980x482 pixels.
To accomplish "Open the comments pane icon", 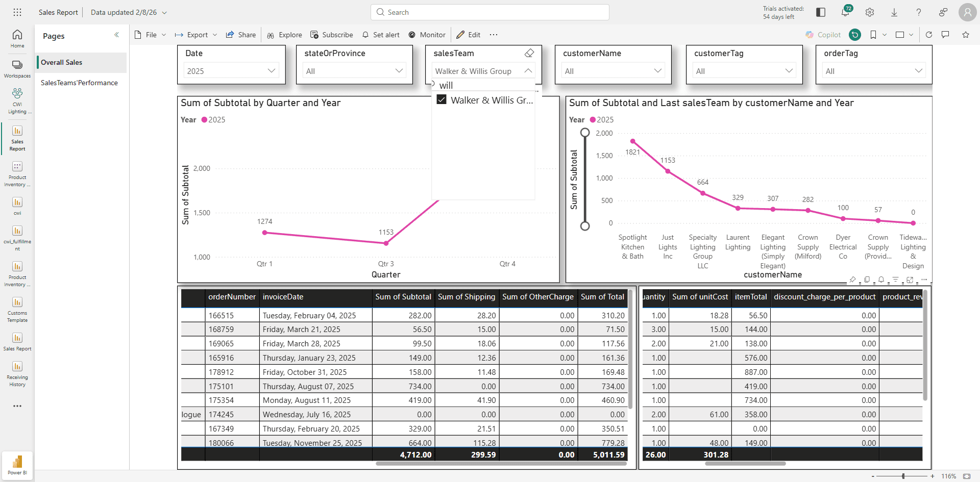I will (x=945, y=35).
